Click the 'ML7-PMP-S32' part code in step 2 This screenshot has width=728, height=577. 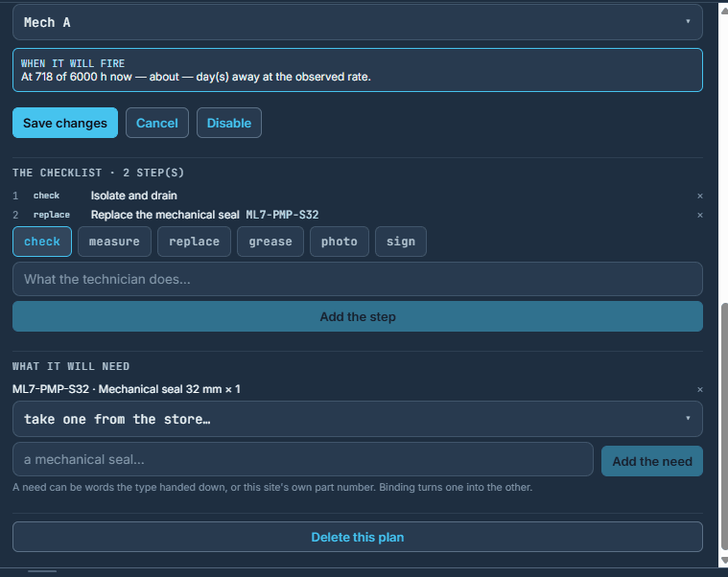point(282,215)
